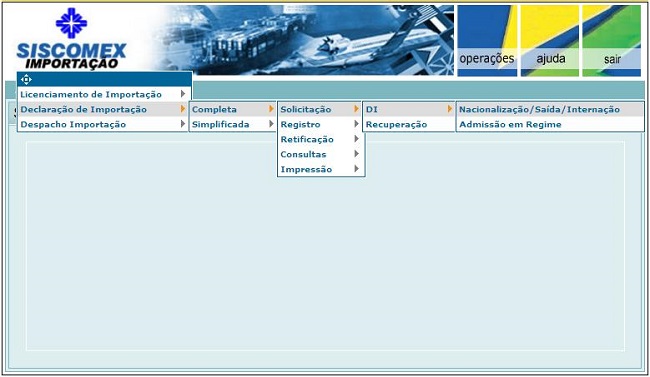Open the ajuda banner button
Screen dimensions: 650x377
pos(550,41)
